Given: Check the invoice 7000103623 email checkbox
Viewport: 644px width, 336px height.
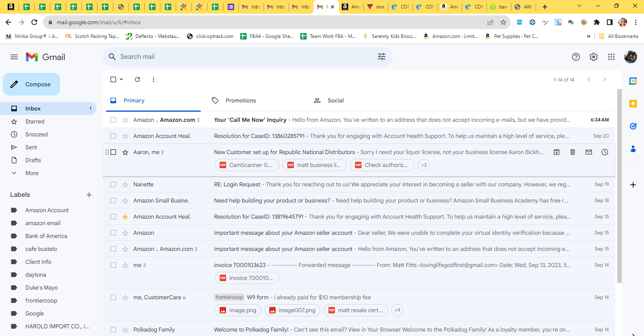Looking at the screenshot, I should pyautogui.click(x=113, y=265).
